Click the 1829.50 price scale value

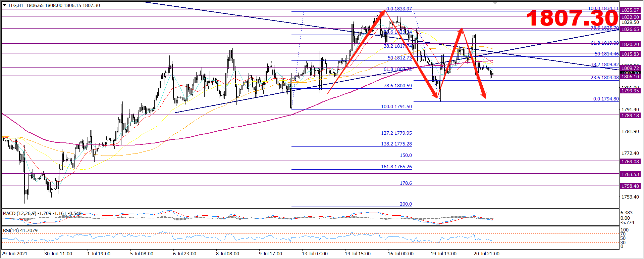tap(630, 22)
